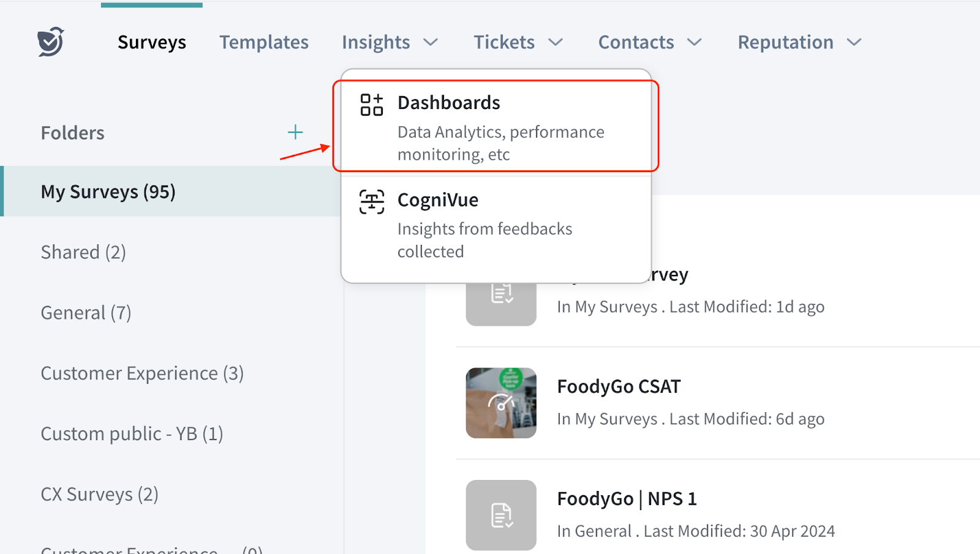
Task: Open the Customer Experience (3) folder
Action: click(142, 373)
